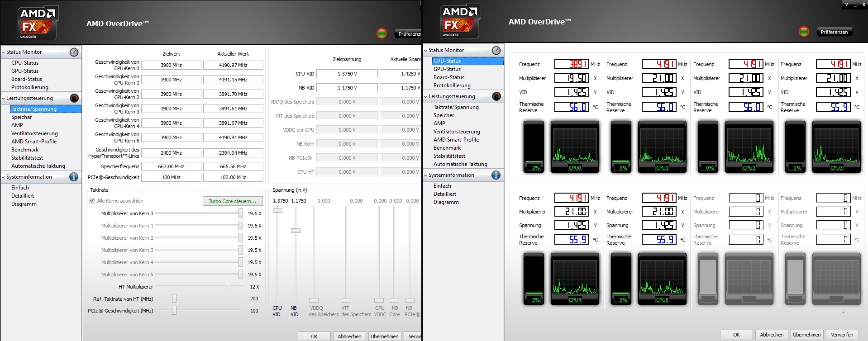
Task: Click the CPU2 usage graph
Action: click(x=749, y=147)
